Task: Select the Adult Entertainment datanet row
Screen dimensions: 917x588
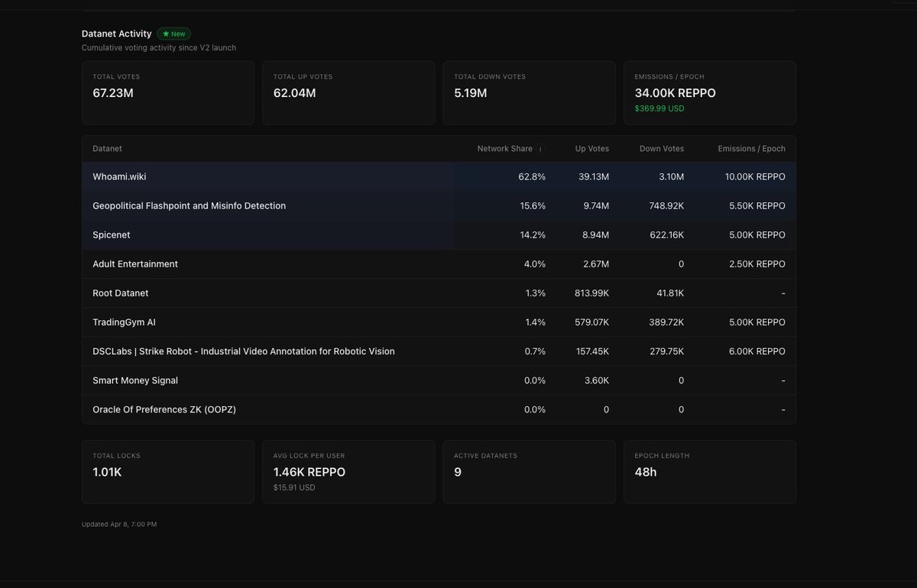Action: pyautogui.click(x=439, y=263)
